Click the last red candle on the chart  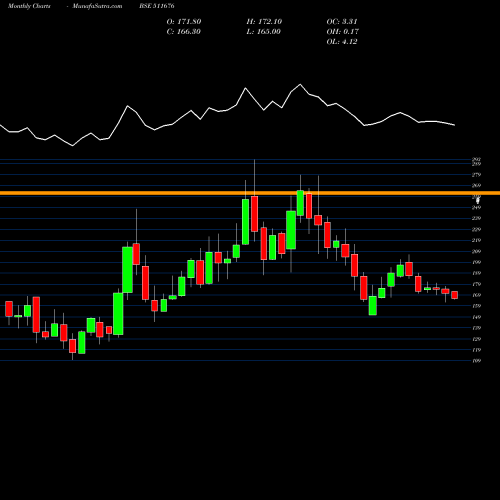click(455, 295)
